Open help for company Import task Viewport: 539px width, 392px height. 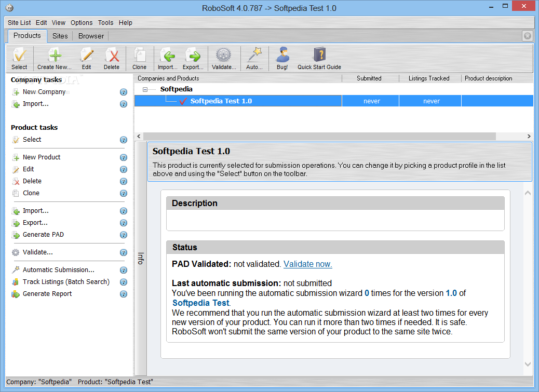tap(124, 104)
